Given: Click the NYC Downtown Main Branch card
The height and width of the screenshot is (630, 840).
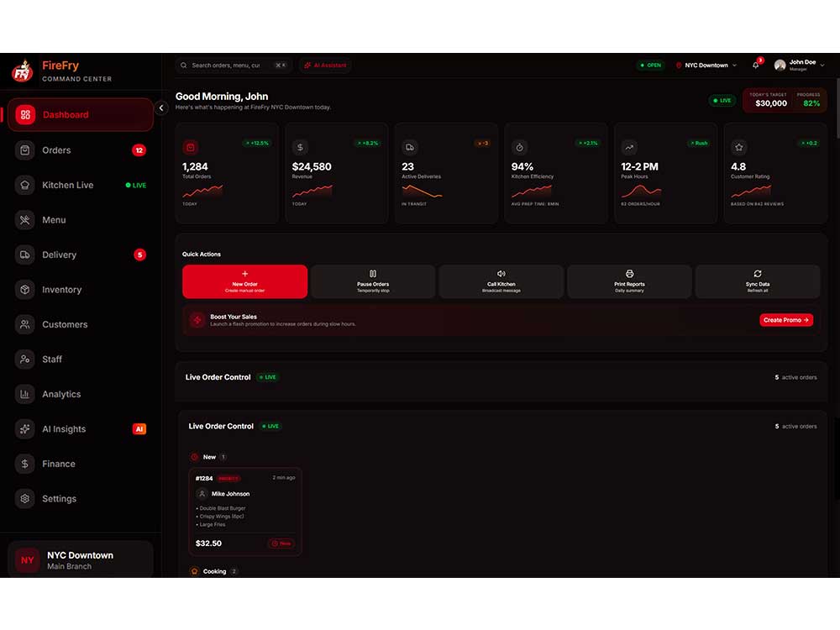Looking at the screenshot, I should coord(81,559).
